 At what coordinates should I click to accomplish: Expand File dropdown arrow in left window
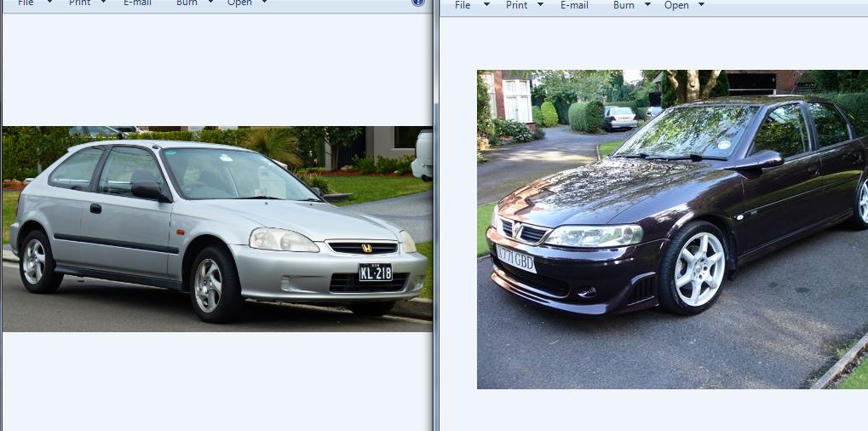(x=49, y=2)
